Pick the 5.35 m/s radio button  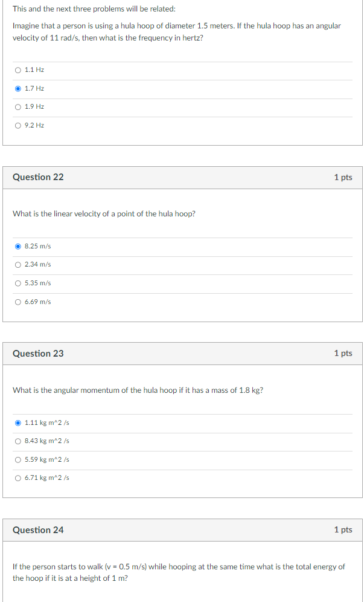[x=18, y=283]
